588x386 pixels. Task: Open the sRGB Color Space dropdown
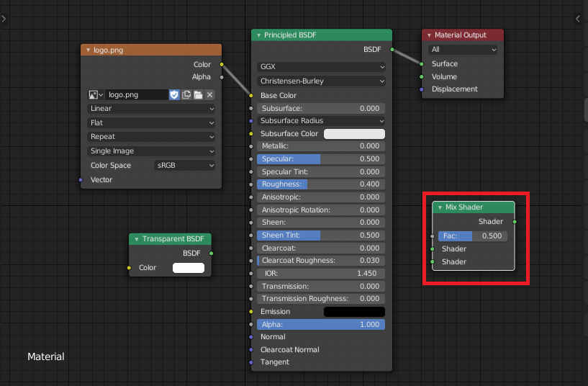coord(184,166)
